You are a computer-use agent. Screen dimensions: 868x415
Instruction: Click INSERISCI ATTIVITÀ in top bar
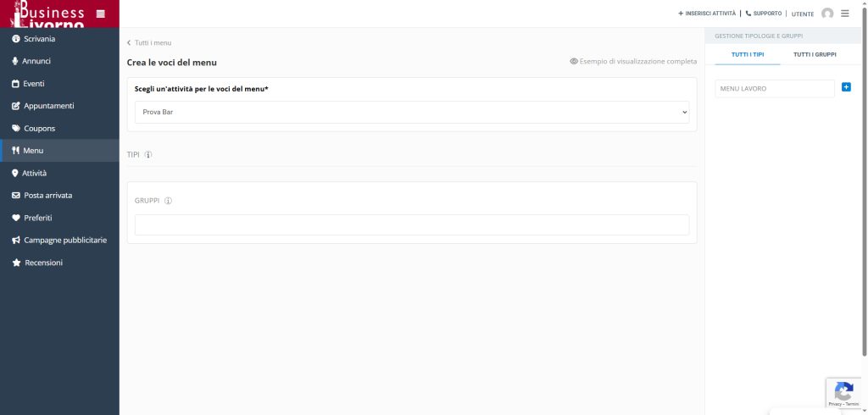pos(707,14)
